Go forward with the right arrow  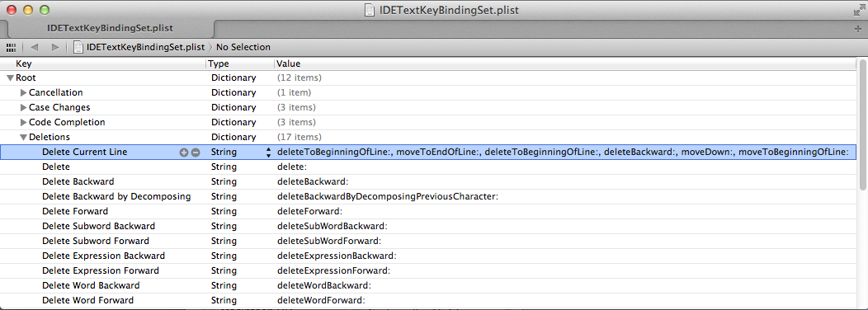point(54,48)
